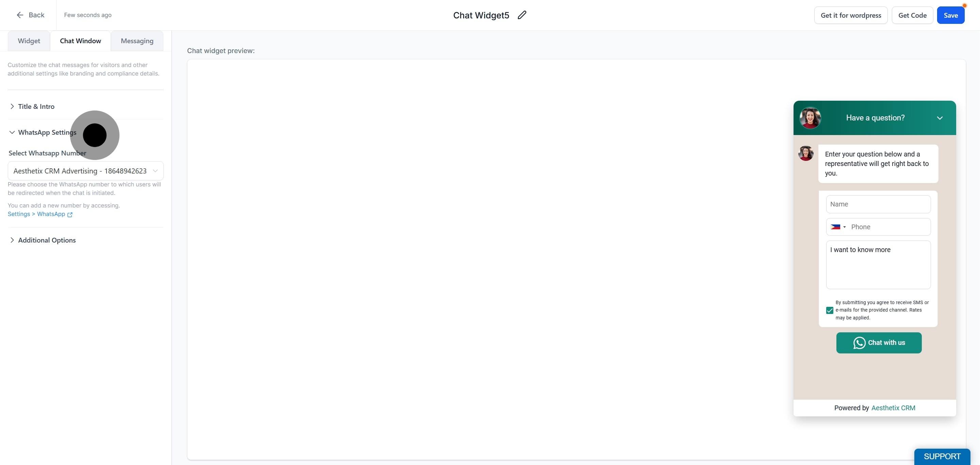
Task: Click the Chat Widget5 title text
Action: [x=481, y=15]
